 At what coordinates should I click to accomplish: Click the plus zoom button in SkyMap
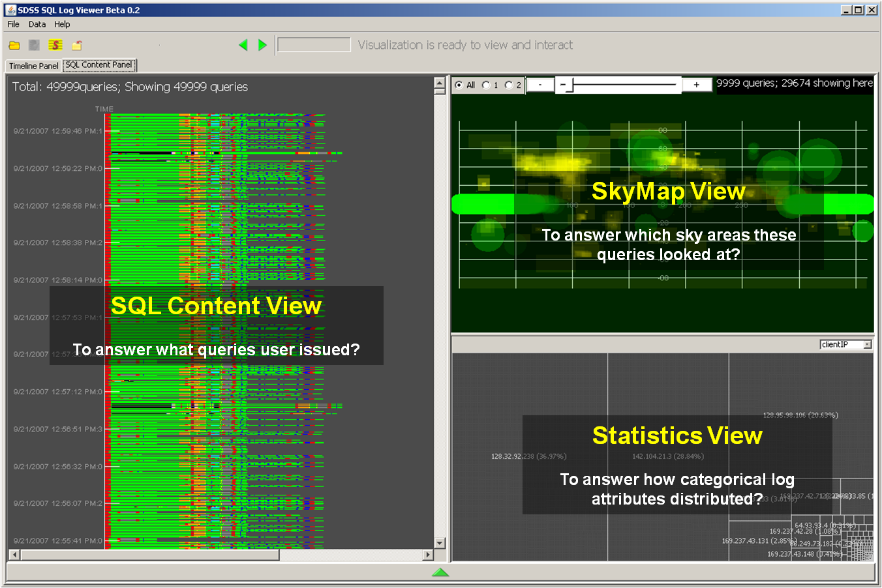[x=697, y=85]
